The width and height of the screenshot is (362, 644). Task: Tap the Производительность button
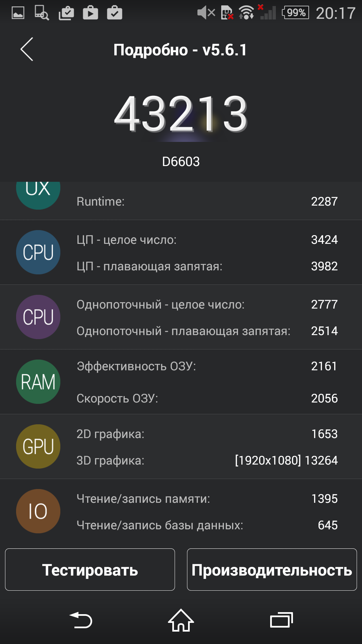coord(272,570)
